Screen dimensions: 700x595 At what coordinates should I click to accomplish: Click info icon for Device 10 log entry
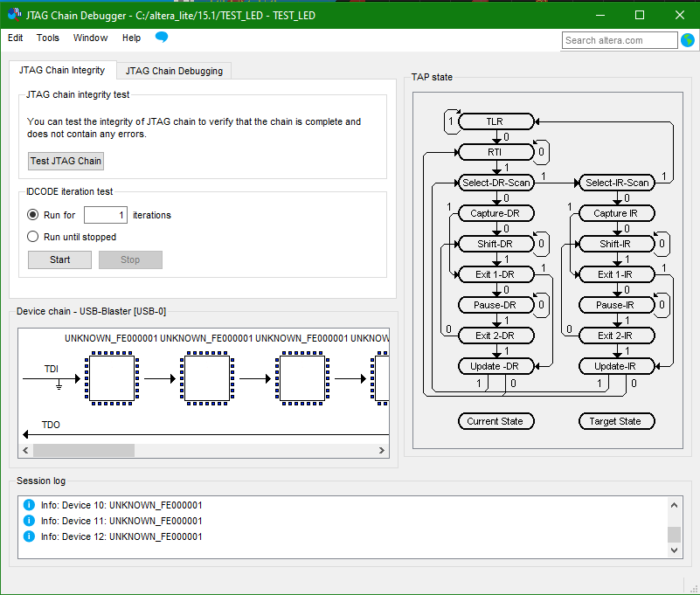point(29,505)
